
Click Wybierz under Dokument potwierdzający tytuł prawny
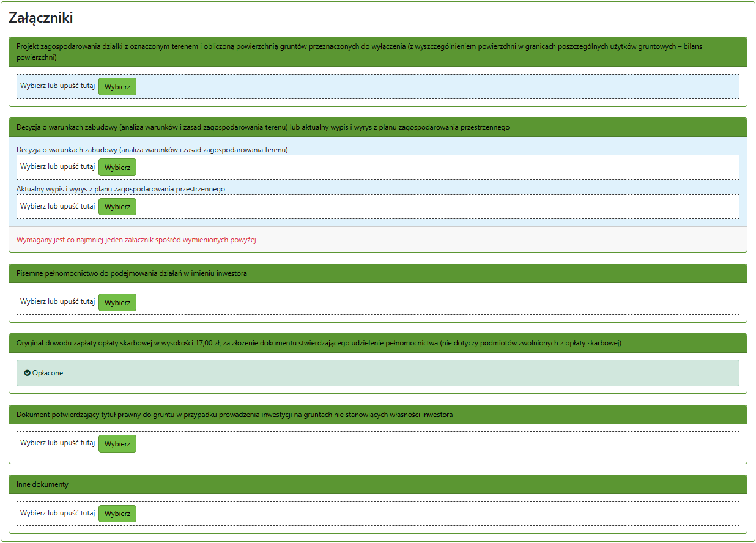click(117, 444)
